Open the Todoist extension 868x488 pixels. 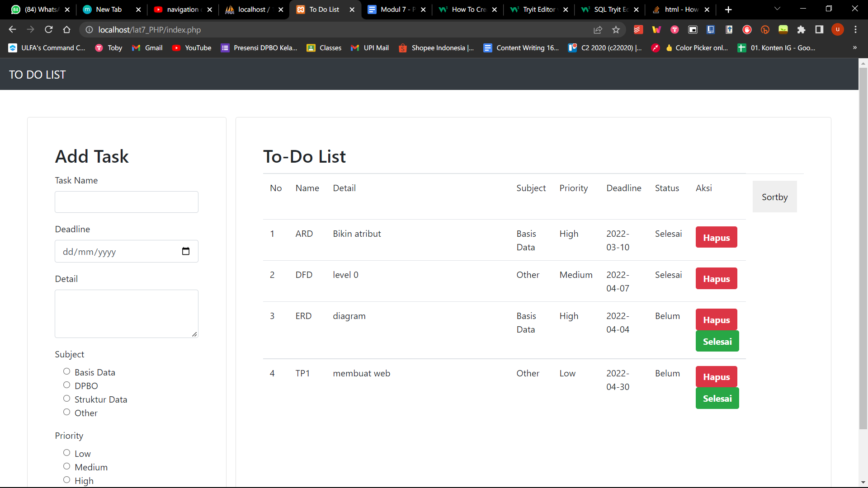point(638,29)
